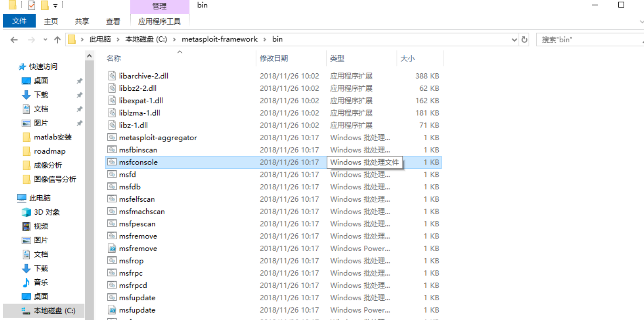Expand chevron after 此电脑 in address bar
Image resolution: width=644 pixels, height=320 pixels.
tap(118, 39)
